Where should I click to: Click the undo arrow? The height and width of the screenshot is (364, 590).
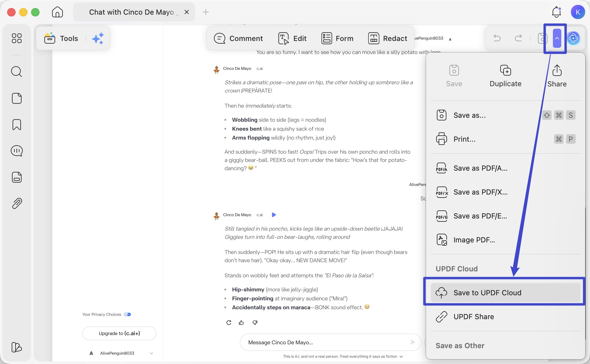[x=497, y=38]
